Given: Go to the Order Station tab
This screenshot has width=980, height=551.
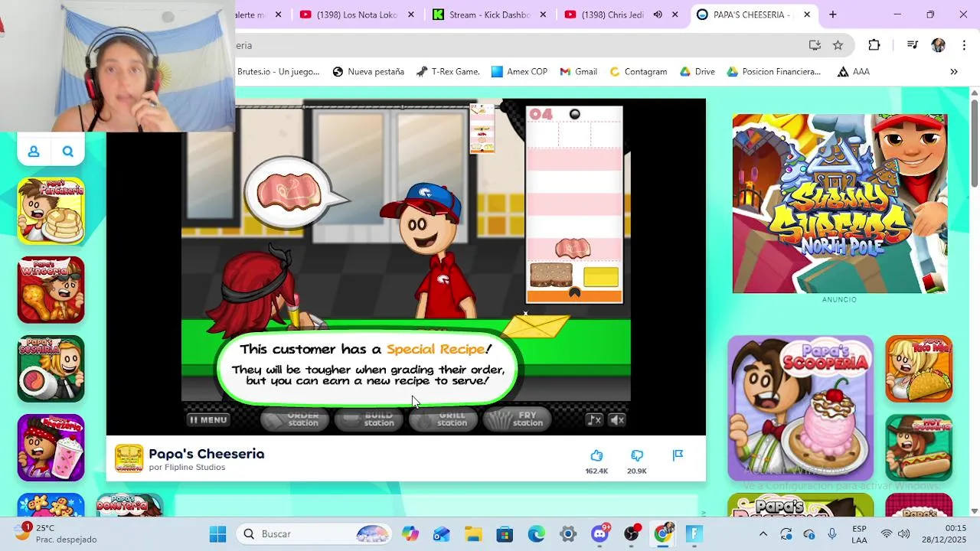Looking at the screenshot, I should click(x=295, y=419).
